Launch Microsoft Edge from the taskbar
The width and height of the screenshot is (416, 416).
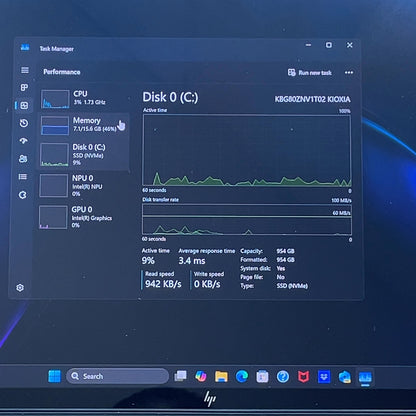click(x=242, y=377)
